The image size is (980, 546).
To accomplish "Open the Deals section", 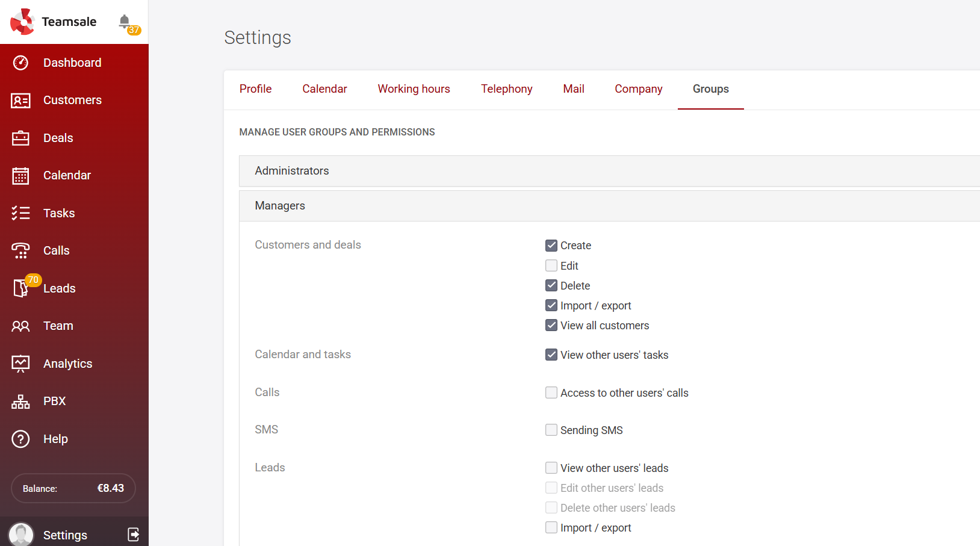I will (58, 138).
